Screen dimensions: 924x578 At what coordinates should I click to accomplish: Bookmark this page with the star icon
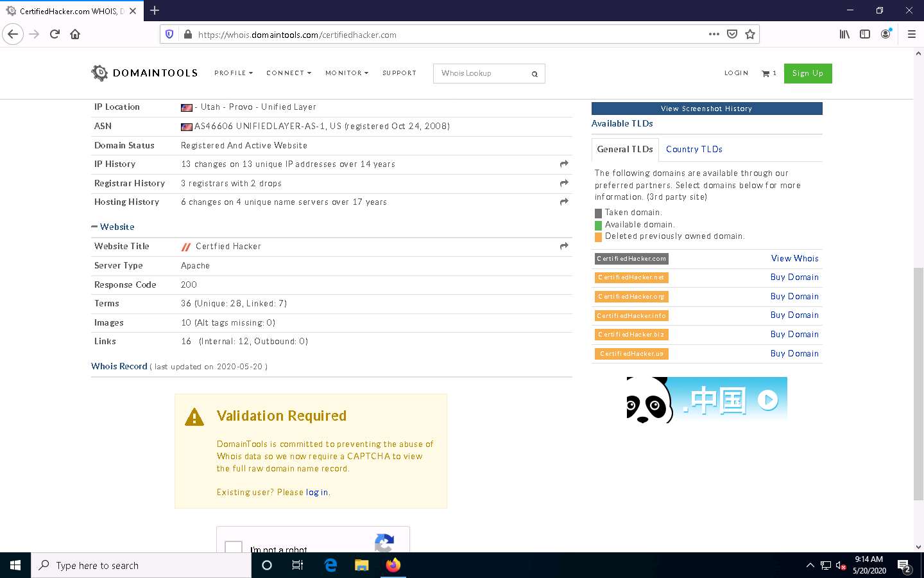(x=750, y=34)
